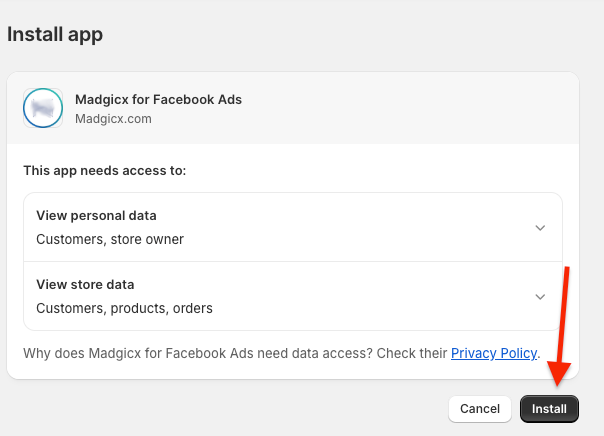This screenshot has height=436, width=604.
Task: Click the Why does Madgicx need data access text
Action: [x=235, y=353]
